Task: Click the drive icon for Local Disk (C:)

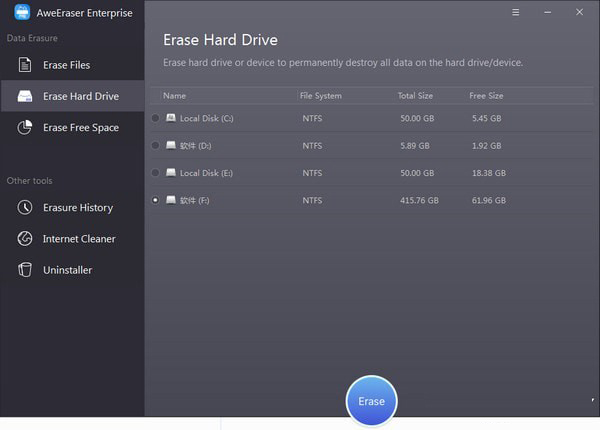Action: tap(171, 118)
